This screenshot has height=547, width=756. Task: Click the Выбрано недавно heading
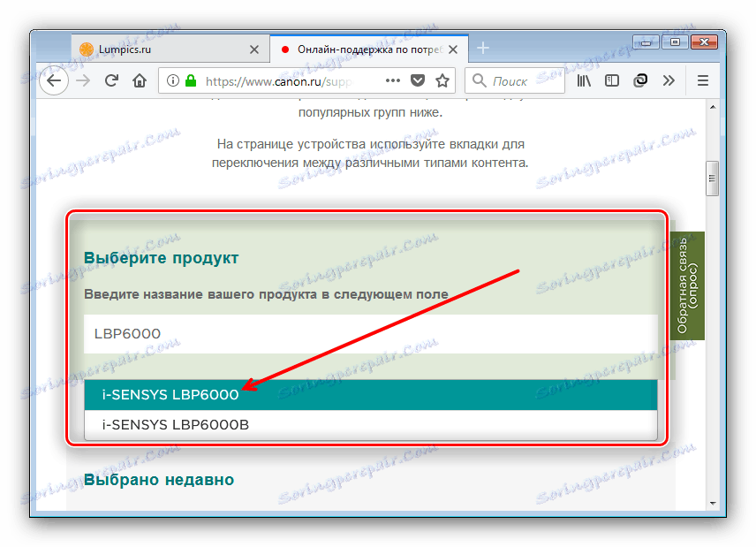tap(159, 480)
